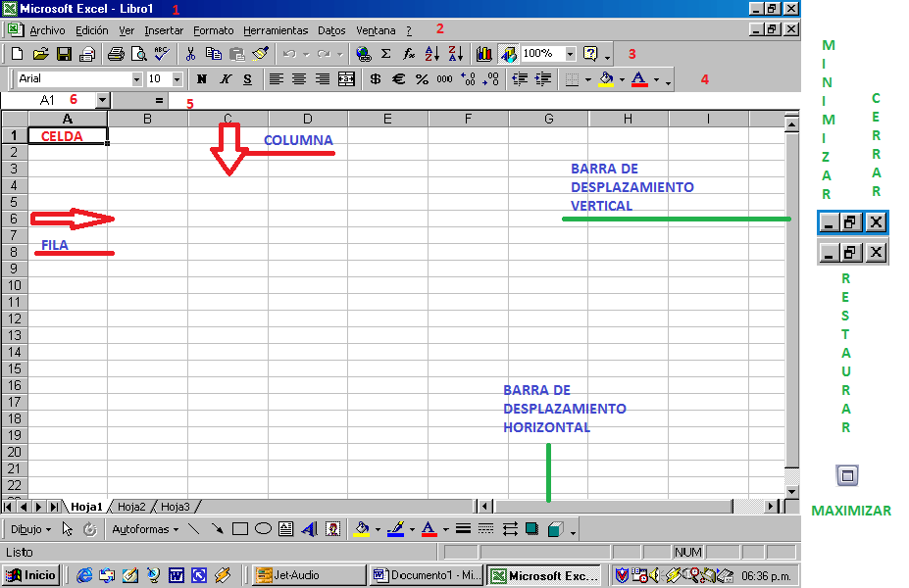Click the Estilo porcentual (%) icon
This screenshot has width=909, height=588.
point(421,78)
